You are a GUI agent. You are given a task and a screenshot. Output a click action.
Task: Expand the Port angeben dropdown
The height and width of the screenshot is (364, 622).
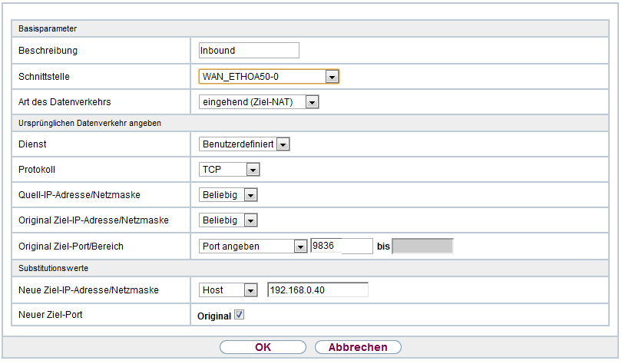pyautogui.click(x=252, y=247)
